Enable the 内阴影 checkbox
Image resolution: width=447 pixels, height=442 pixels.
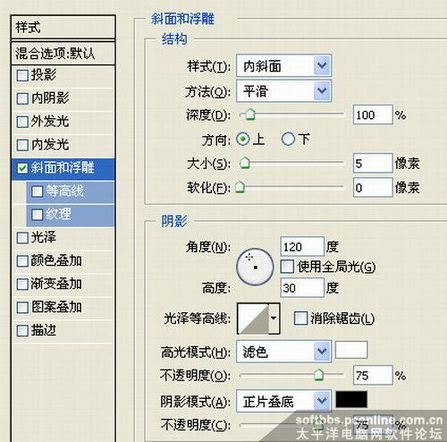[22, 98]
